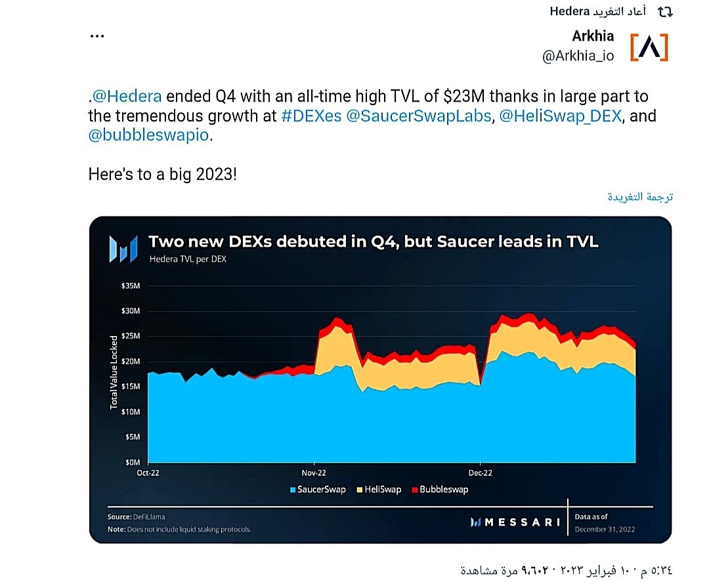Visit the @SaucerSwapLabs profile mention

click(x=419, y=116)
